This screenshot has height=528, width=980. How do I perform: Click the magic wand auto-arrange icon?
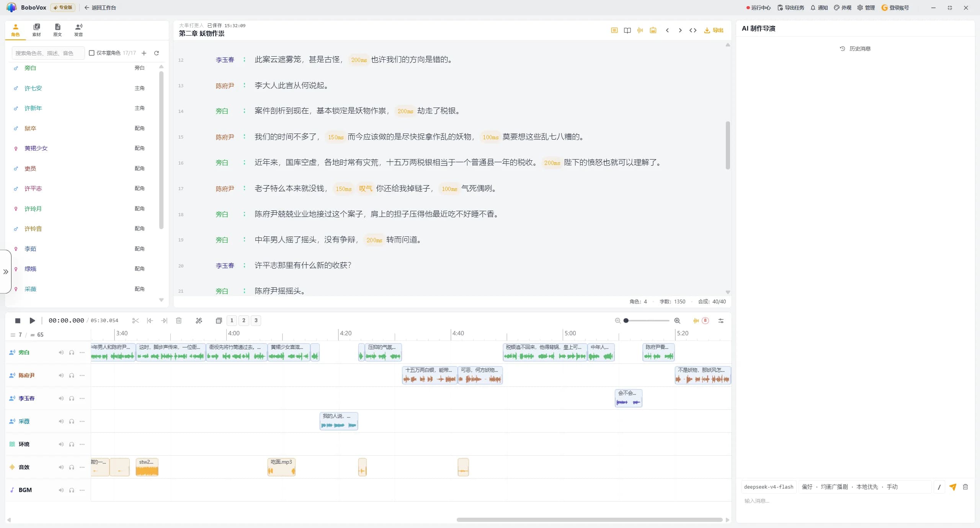click(199, 321)
